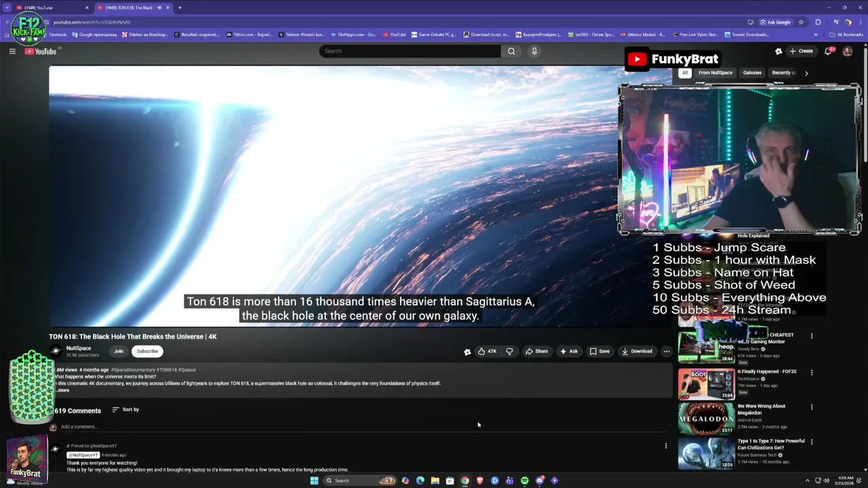
Task: Go to YouTube home via logo
Action: [41, 52]
